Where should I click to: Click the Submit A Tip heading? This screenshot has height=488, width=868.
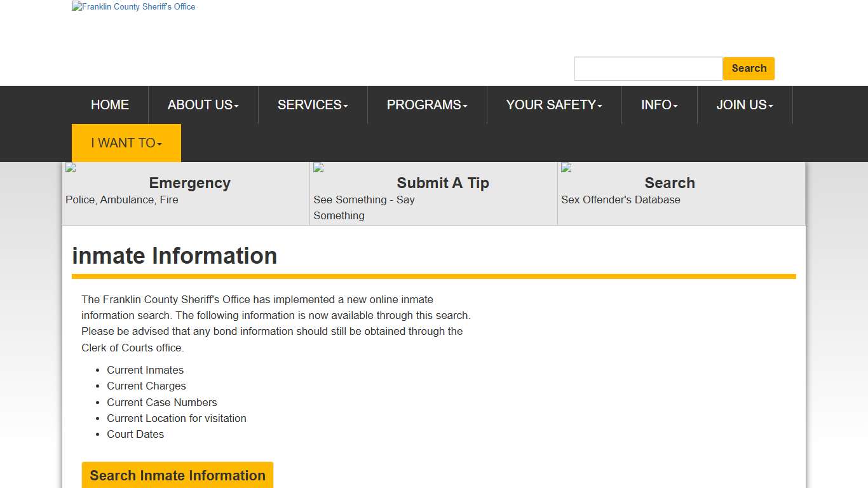point(443,183)
